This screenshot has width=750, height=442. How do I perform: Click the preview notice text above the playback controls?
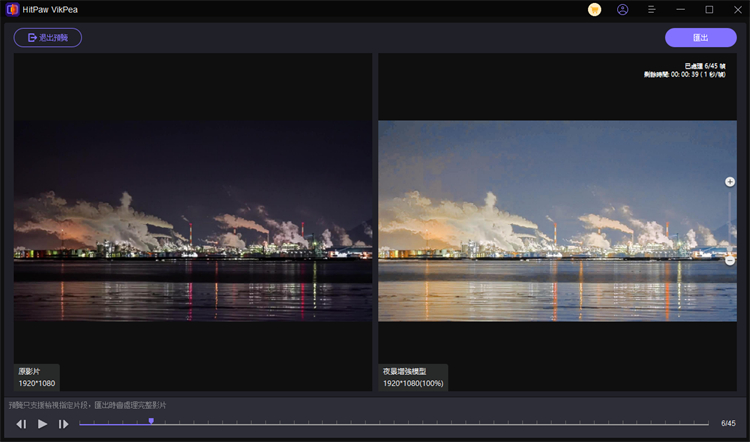[88, 405]
